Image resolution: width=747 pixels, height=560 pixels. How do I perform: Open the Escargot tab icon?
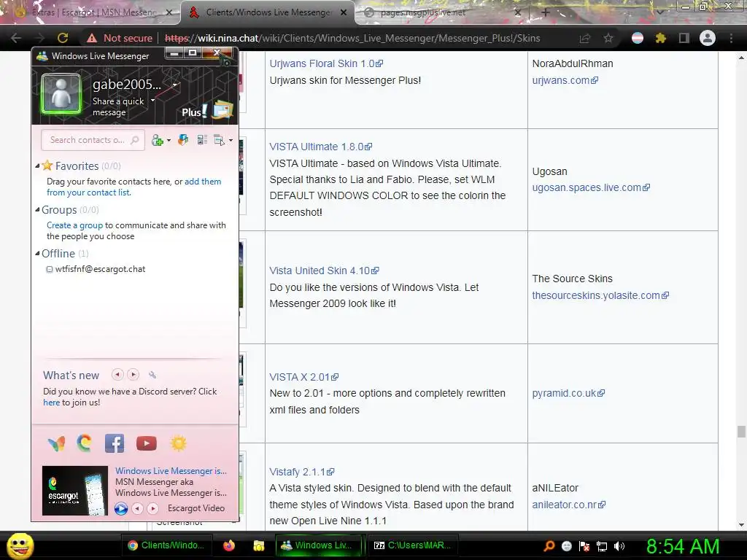[85, 443]
